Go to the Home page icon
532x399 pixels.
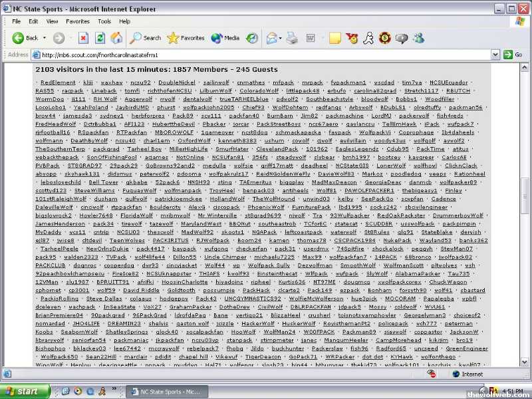tap(116, 38)
